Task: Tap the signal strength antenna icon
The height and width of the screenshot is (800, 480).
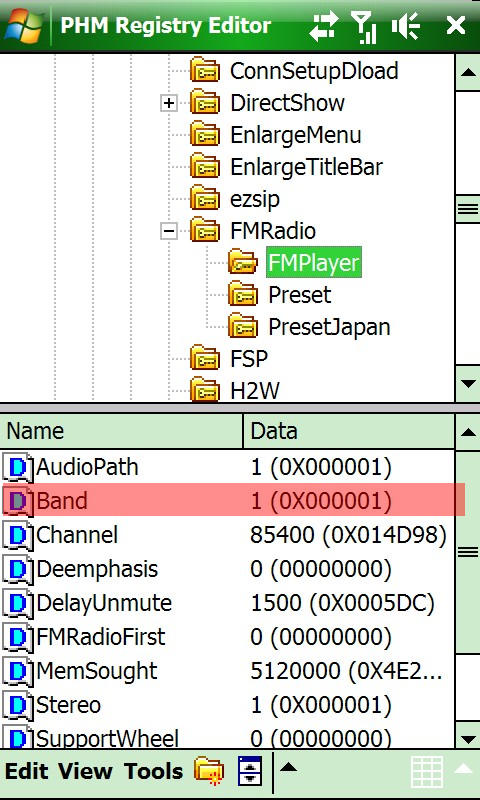Action: 364,27
